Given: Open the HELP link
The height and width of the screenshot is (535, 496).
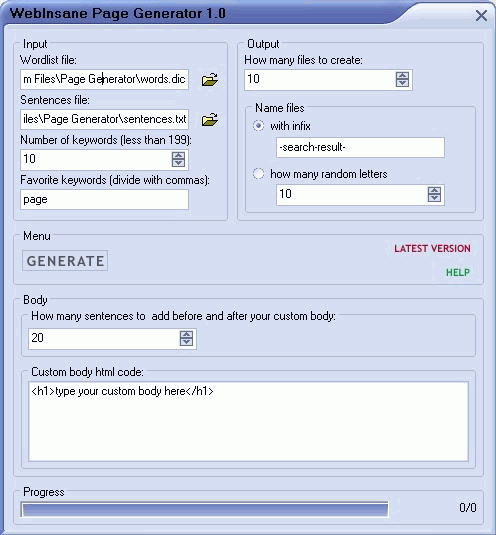Looking at the screenshot, I should coord(458,272).
